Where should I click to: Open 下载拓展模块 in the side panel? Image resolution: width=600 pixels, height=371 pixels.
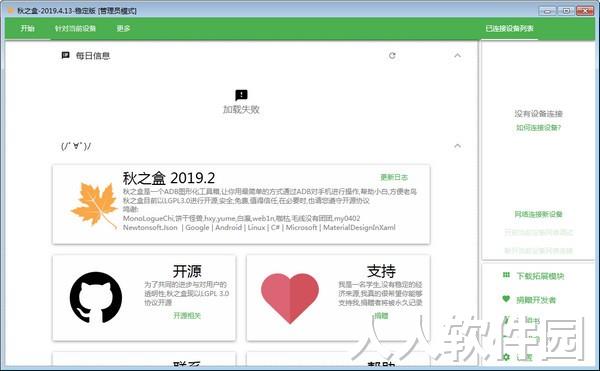540,276
